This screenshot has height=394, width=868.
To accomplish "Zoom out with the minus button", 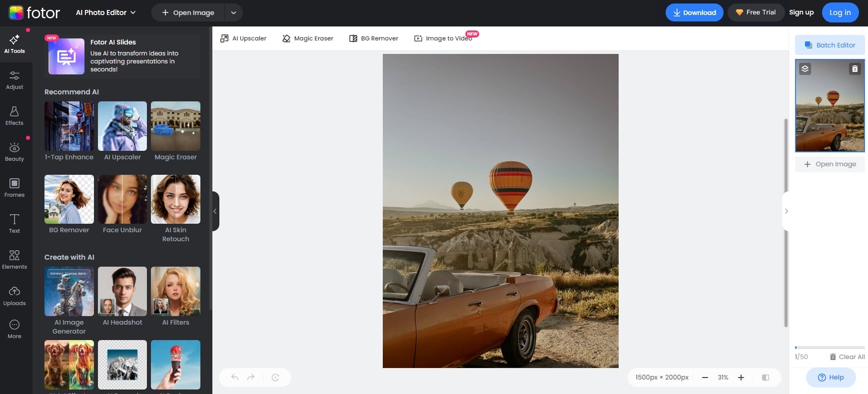I will click(x=705, y=378).
